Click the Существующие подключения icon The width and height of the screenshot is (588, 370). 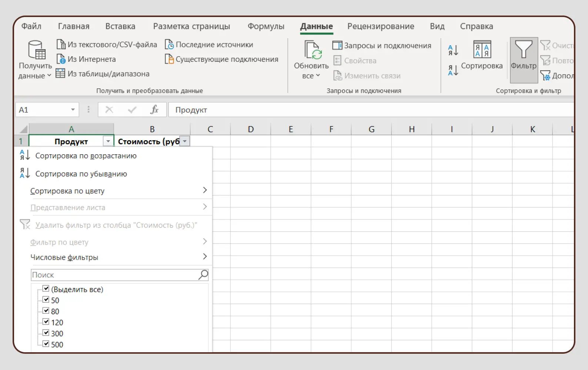click(169, 59)
